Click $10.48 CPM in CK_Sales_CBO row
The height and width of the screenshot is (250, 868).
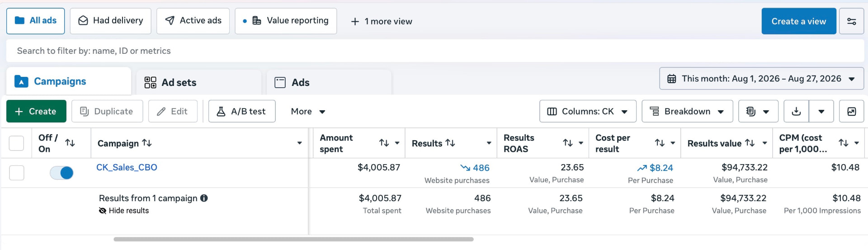[x=845, y=167]
